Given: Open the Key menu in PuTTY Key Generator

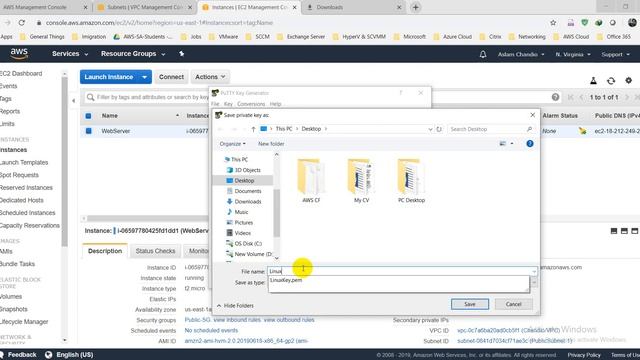Looking at the screenshot, I should coord(228,104).
